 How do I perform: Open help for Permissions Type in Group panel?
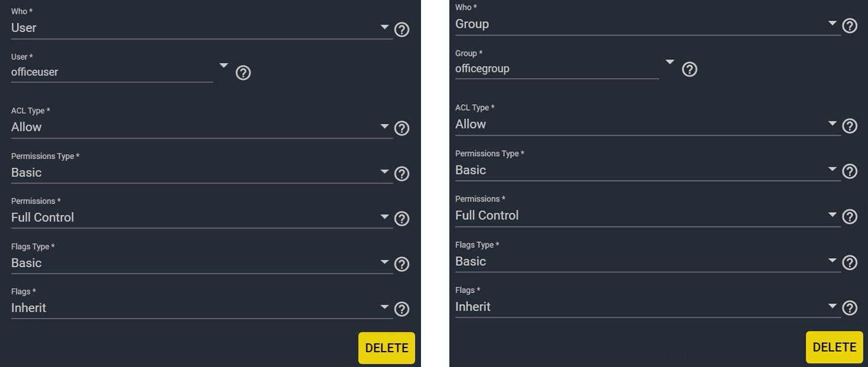point(850,171)
